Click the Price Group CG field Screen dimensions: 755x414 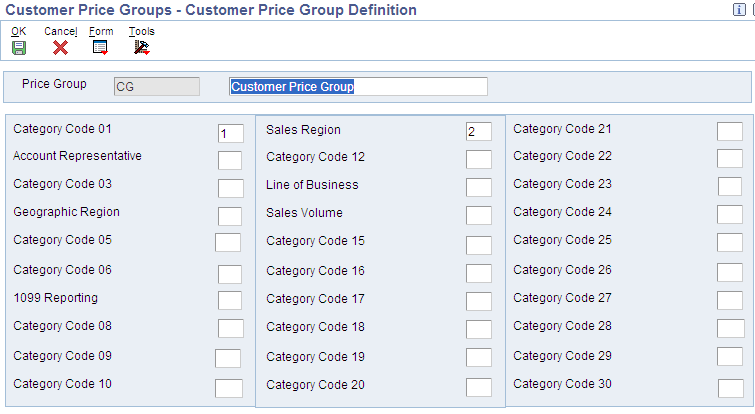(156, 87)
